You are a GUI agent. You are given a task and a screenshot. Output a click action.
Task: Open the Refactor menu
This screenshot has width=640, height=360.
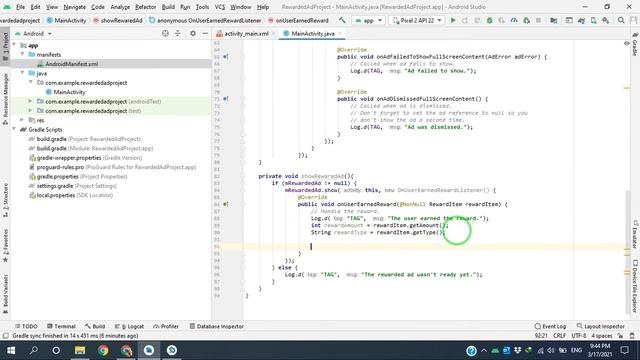(145, 7)
